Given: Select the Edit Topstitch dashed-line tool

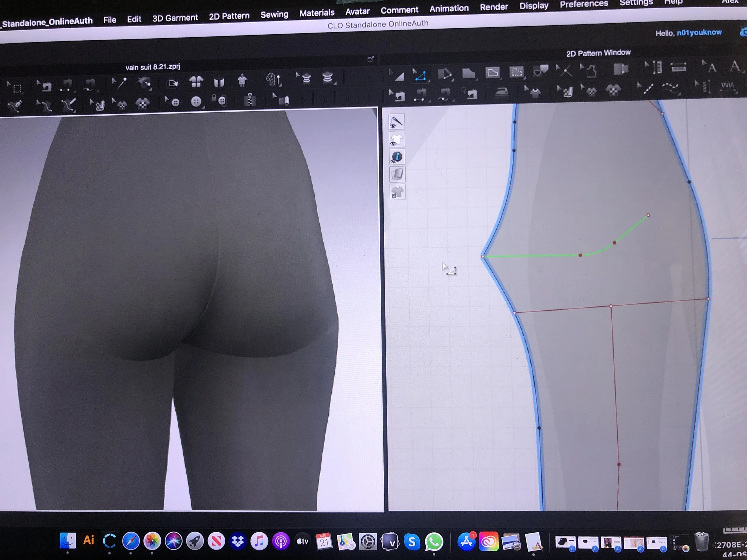Looking at the screenshot, I should (x=645, y=88).
